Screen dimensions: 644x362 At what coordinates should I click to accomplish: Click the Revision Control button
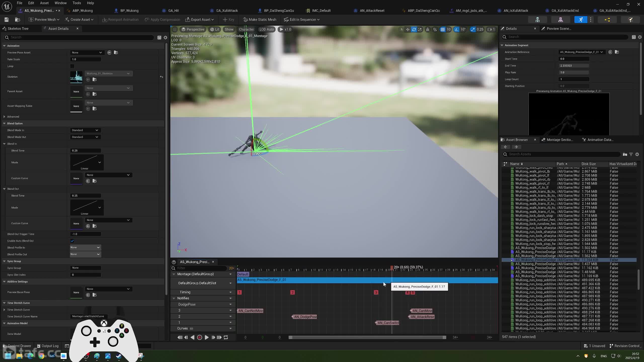coord(624,346)
